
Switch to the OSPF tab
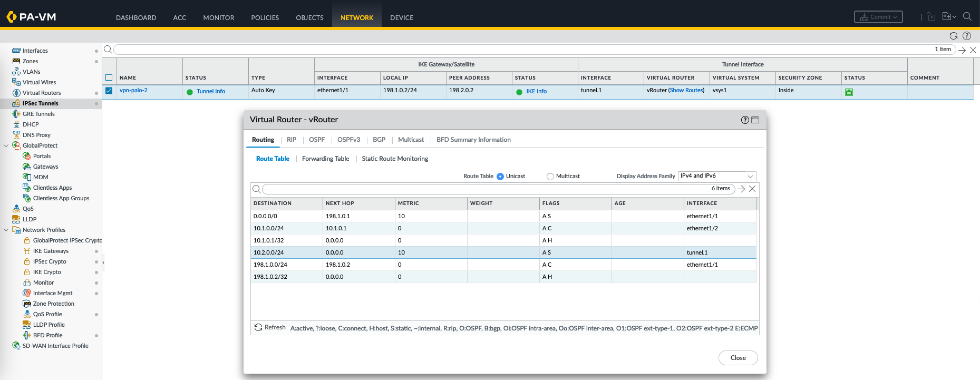point(317,140)
